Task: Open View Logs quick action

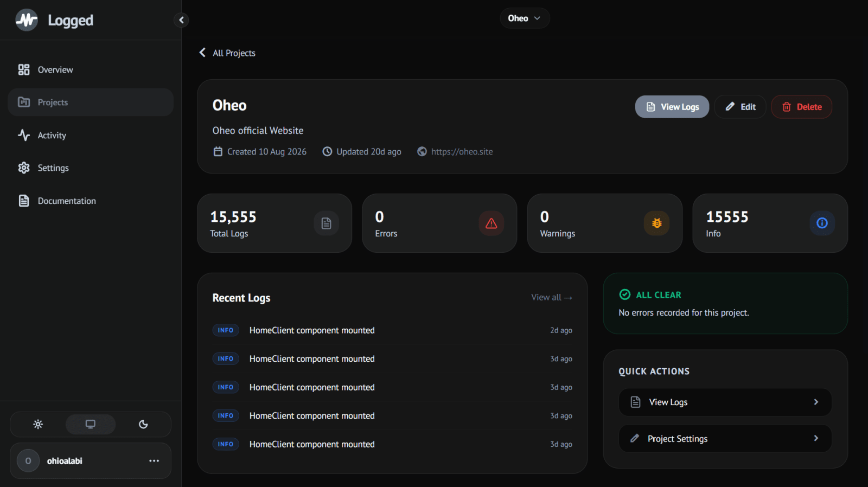Action: (x=725, y=402)
